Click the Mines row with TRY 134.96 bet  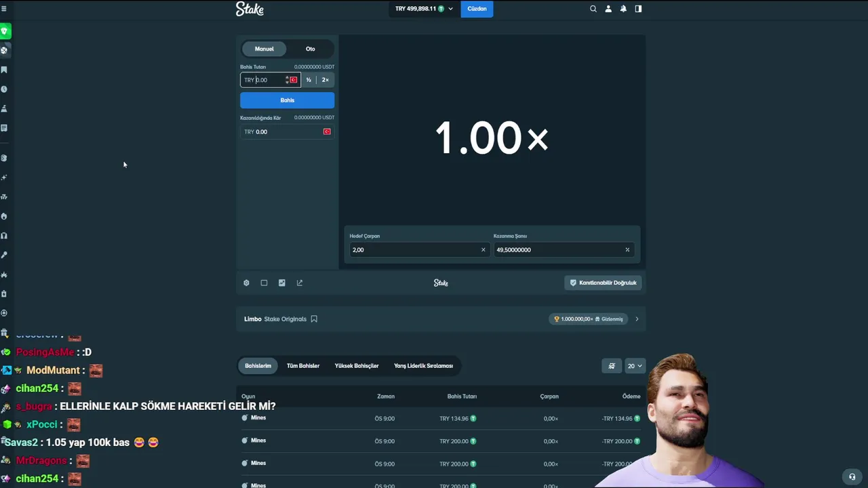[441, 418]
